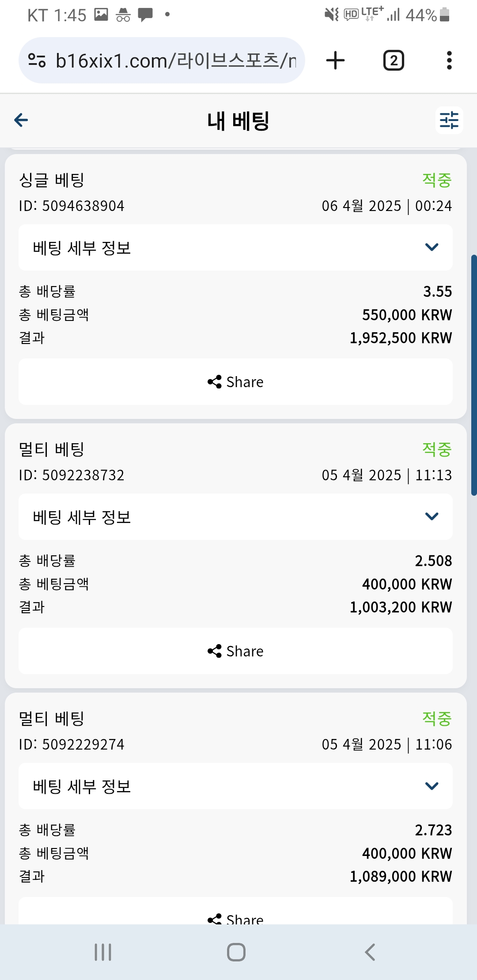Image resolution: width=477 pixels, height=980 pixels.
Task: Open the bet filter settings icon
Action: coord(449,120)
